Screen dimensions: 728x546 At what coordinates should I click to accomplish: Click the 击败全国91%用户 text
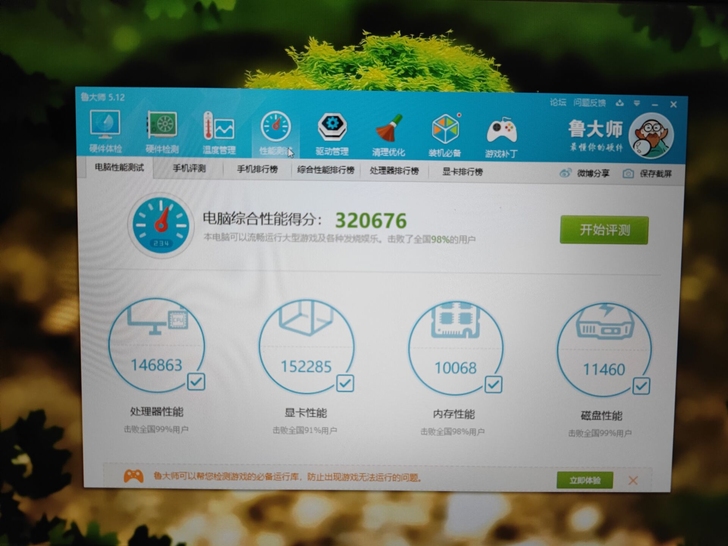pos(305,430)
